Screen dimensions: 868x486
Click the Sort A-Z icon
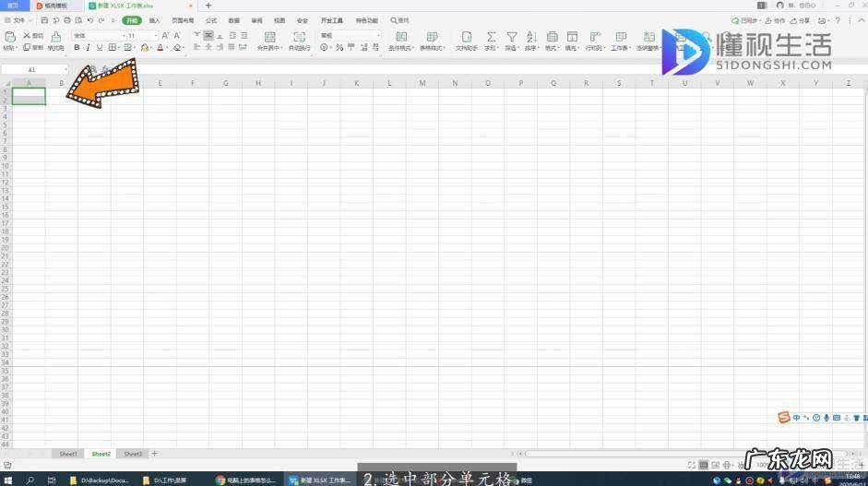click(530, 41)
